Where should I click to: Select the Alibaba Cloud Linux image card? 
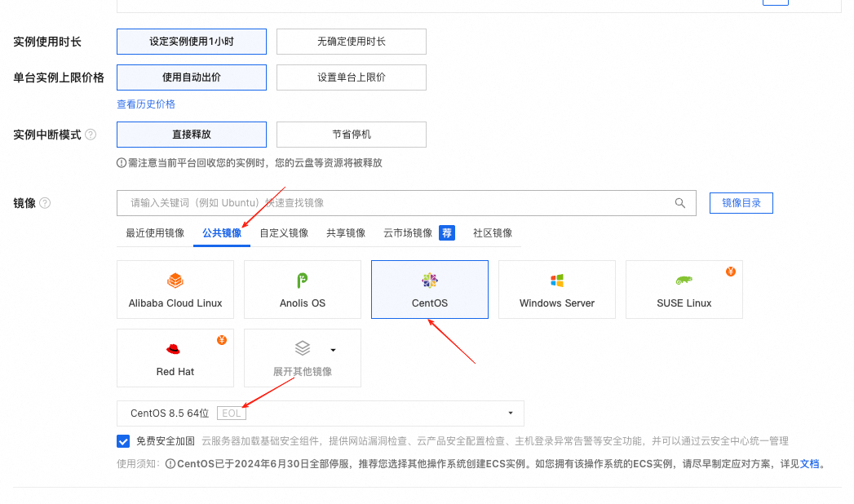point(175,290)
